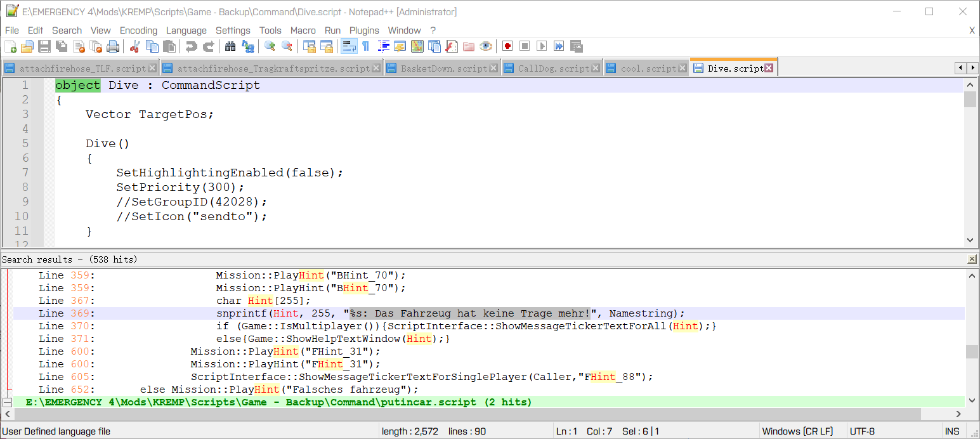
Task: Toggle the Monitoring eye icon
Action: click(486, 46)
